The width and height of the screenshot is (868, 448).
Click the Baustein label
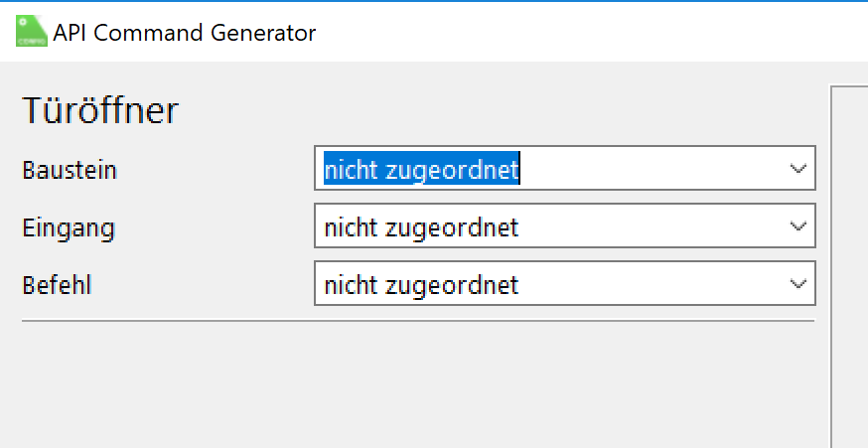pyautogui.click(x=70, y=170)
